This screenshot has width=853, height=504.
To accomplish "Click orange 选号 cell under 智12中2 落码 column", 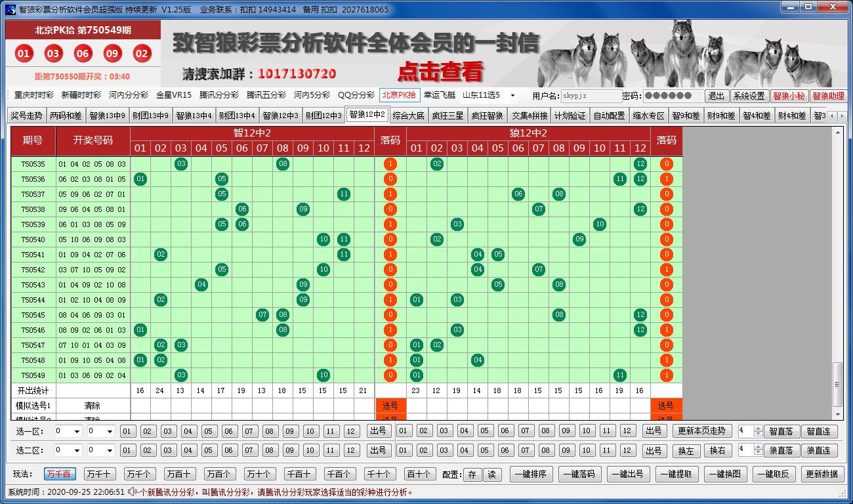I will pos(390,406).
